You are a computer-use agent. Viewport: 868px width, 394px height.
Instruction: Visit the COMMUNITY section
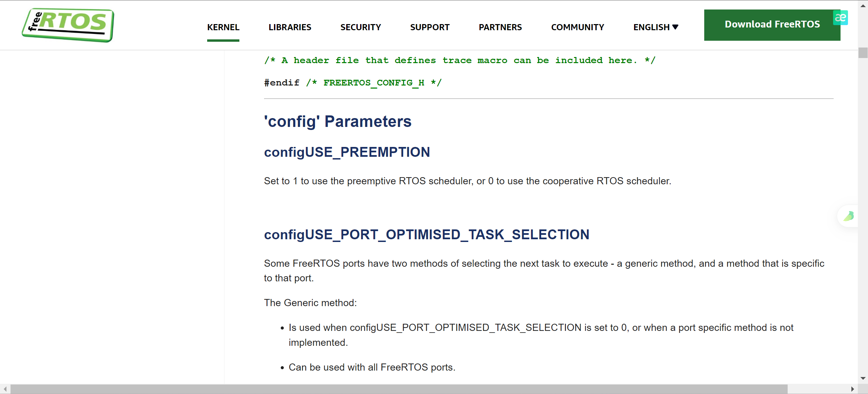point(577,27)
